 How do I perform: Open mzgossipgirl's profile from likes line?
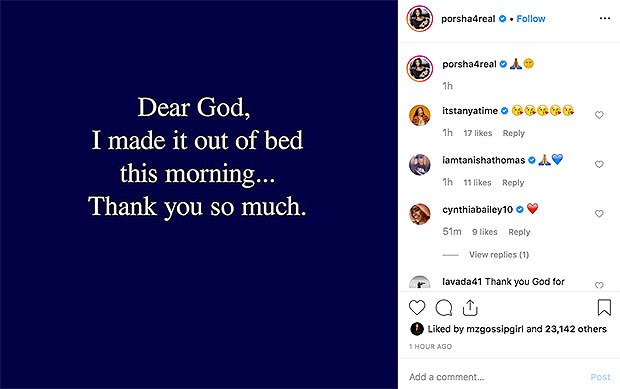point(494,329)
